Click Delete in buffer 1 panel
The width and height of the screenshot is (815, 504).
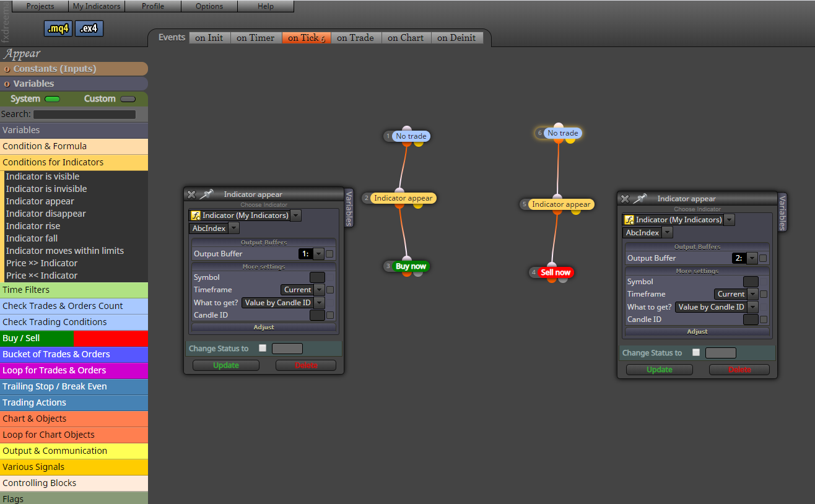click(306, 365)
